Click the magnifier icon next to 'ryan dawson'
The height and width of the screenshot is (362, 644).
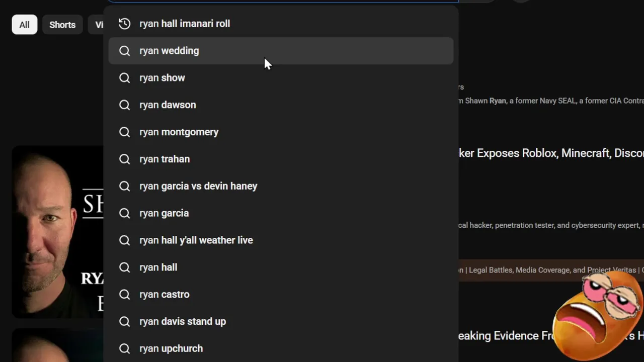click(124, 105)
